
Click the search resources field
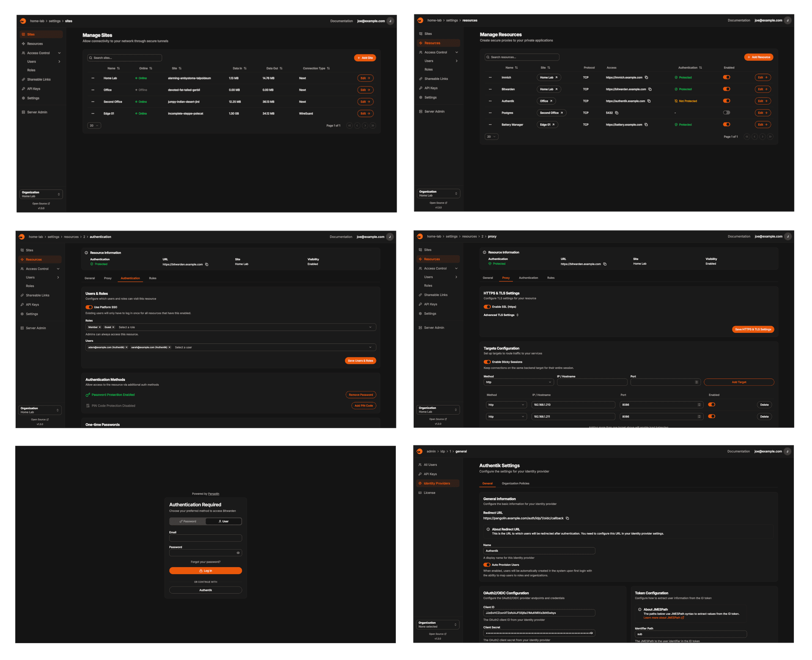coord(521,57)
